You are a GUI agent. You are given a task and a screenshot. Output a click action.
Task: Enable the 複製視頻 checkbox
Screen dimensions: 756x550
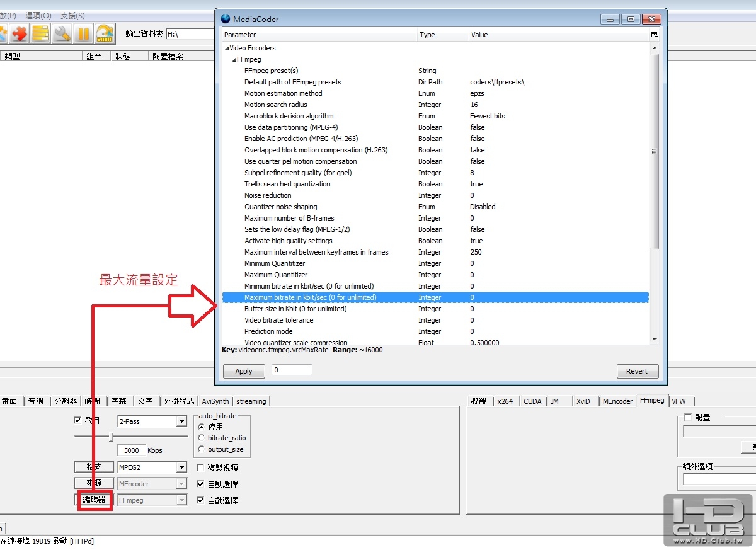200,467
